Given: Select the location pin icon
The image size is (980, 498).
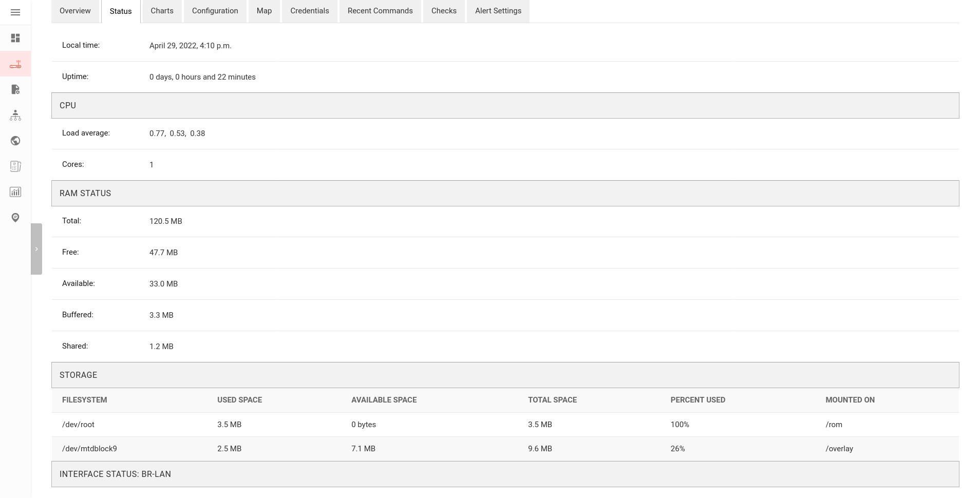Looking at the screenshot, I should 15,218.
